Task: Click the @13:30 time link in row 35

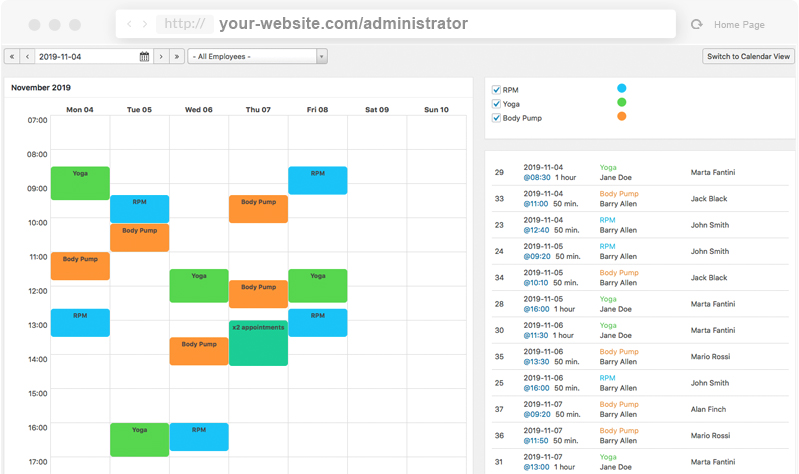Action: tap(537, 362)
